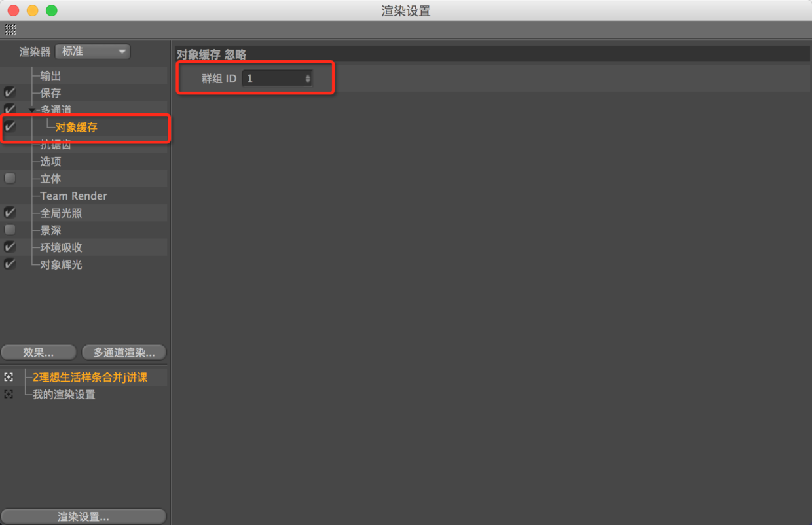The image size is (812, 525).
Task: Click the 多通道渲染... button
Action: 124,352
